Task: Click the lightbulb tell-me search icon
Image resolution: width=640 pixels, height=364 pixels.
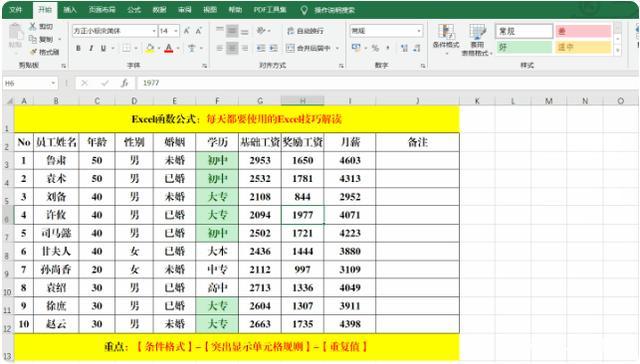Action: click(304, 10)
